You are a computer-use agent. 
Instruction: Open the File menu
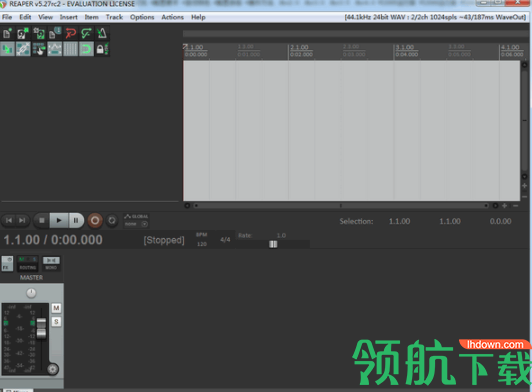(7, 17)
